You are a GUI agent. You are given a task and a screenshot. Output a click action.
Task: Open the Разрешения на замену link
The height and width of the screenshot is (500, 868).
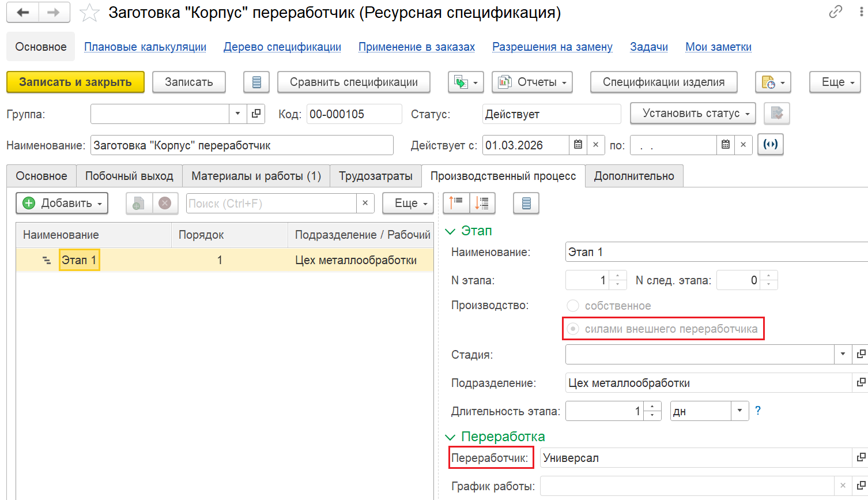552,47
